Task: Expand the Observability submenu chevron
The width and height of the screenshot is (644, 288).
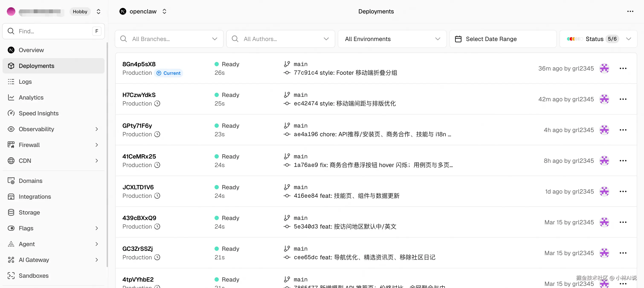Action: coord(97,129)
